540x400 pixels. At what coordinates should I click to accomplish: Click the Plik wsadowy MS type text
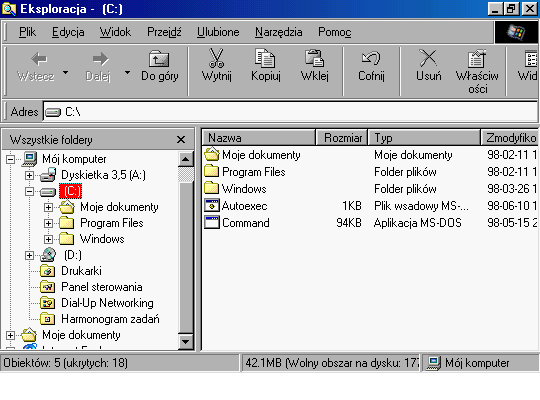point(421,206)
